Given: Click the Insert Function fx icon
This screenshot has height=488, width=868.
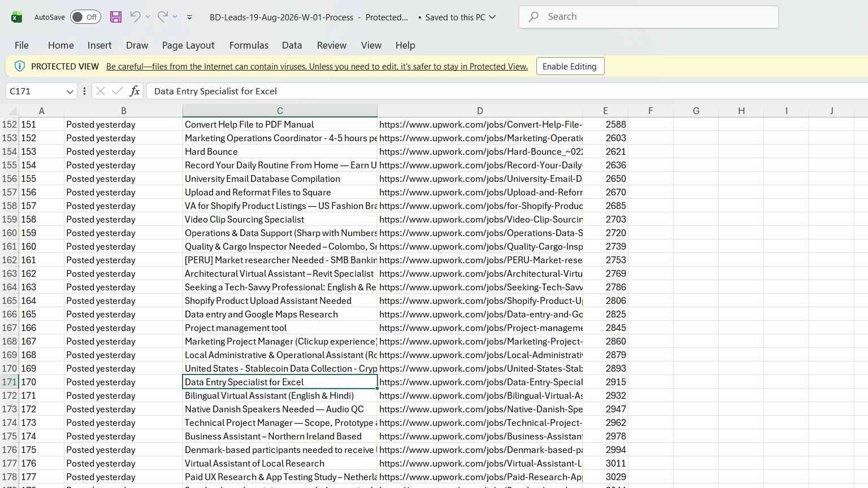Looking at the screenshot, I should (x=134, y=91).
